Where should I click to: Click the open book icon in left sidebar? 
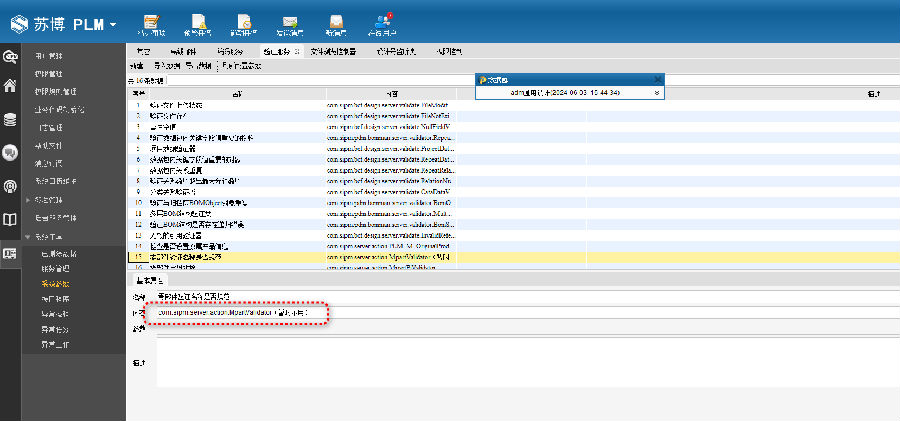click(10, 219)
